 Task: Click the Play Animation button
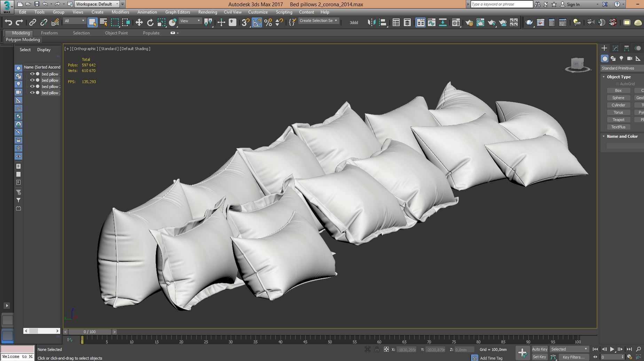tap(612, 349)
